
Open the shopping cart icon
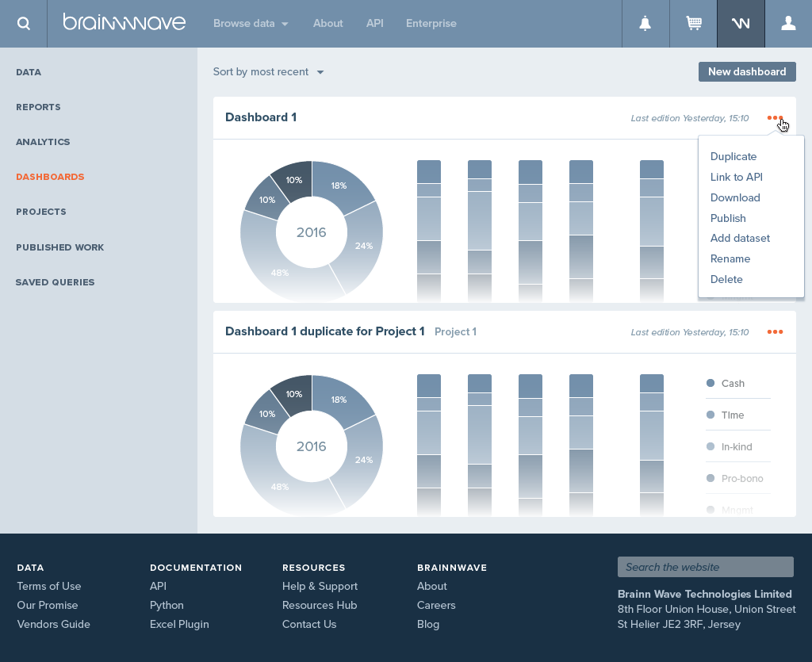(x=694, y=24)
